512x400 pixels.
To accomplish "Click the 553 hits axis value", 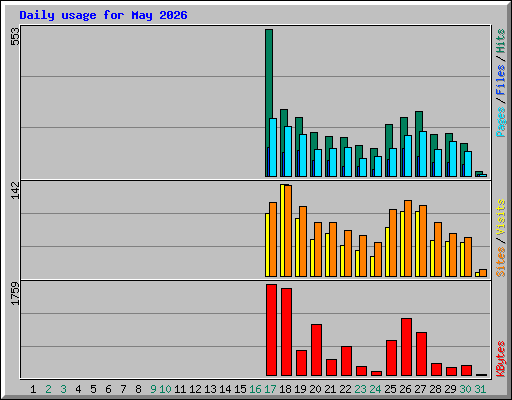I will click(x=15, y=37).
